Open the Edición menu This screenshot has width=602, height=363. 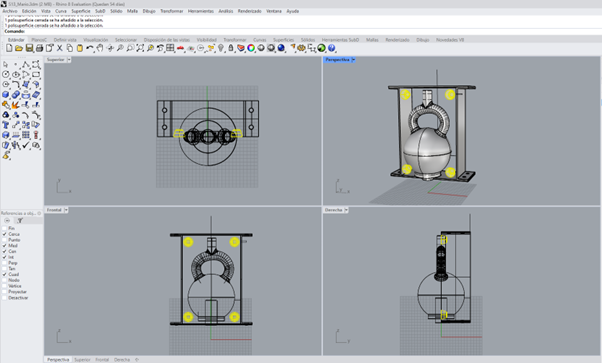[x=29, y=11]
